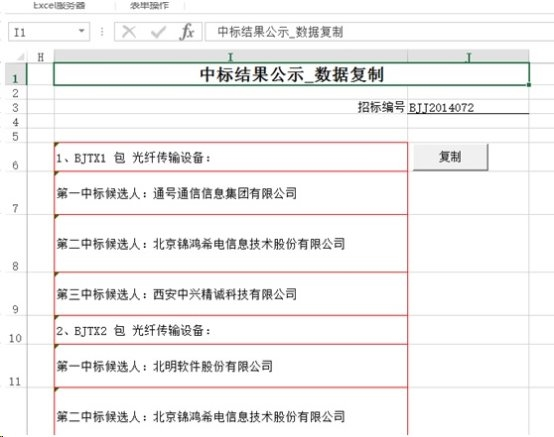
Task: Click the select-all corner triangle
Action: pyautogui.click(x=20, y=57)
